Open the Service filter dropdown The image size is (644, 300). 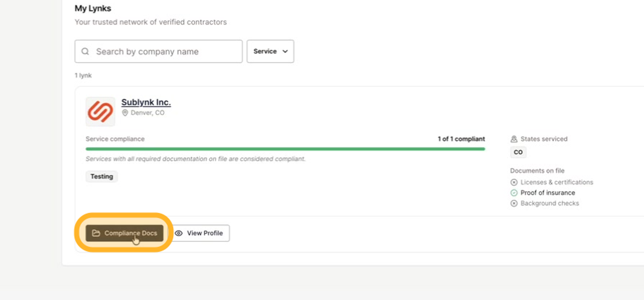(270, 52)
